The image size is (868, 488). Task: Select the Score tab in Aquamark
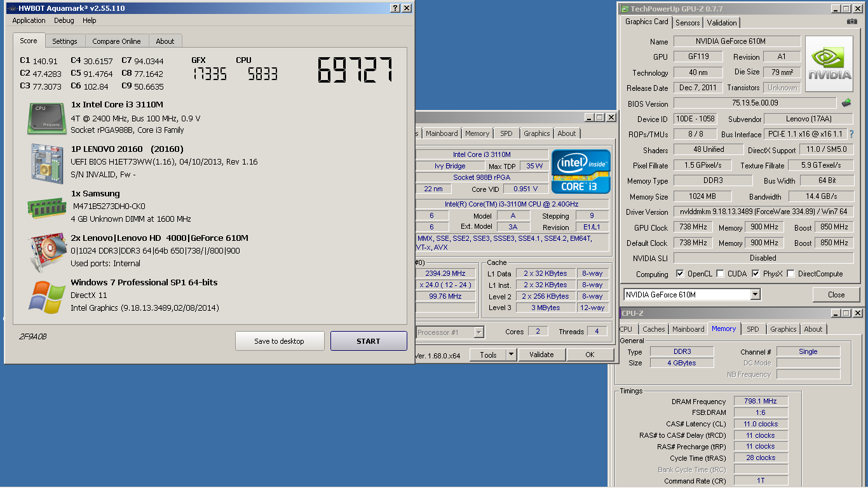click(x=29, y=40)
